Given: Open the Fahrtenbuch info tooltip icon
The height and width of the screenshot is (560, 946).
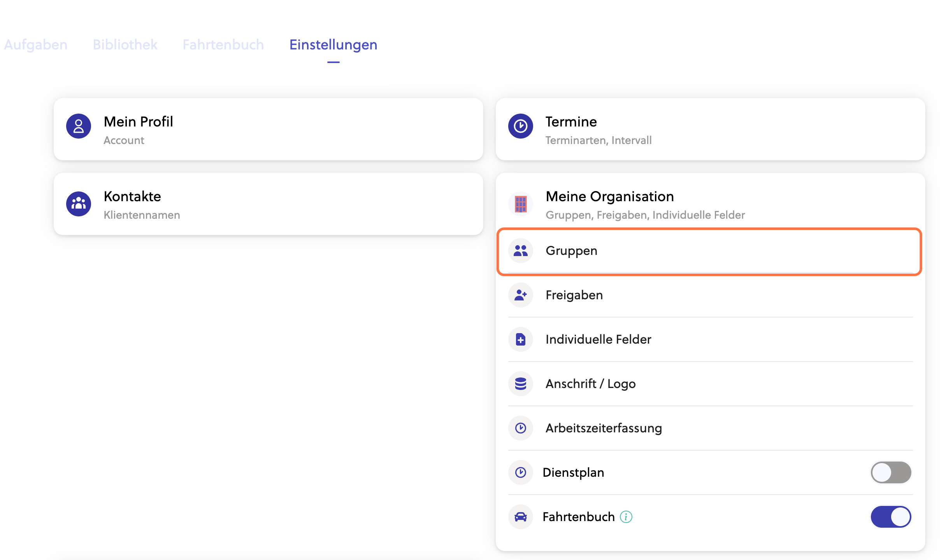Looking at the screenshot, I should click(x=626, y=517).
